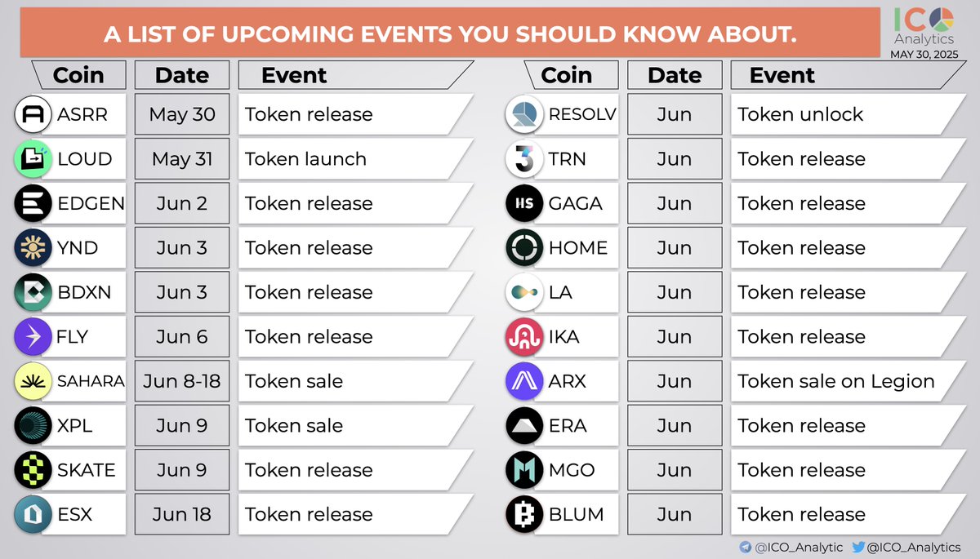Select the Jun 8-18 date cell

click(182, 381)
